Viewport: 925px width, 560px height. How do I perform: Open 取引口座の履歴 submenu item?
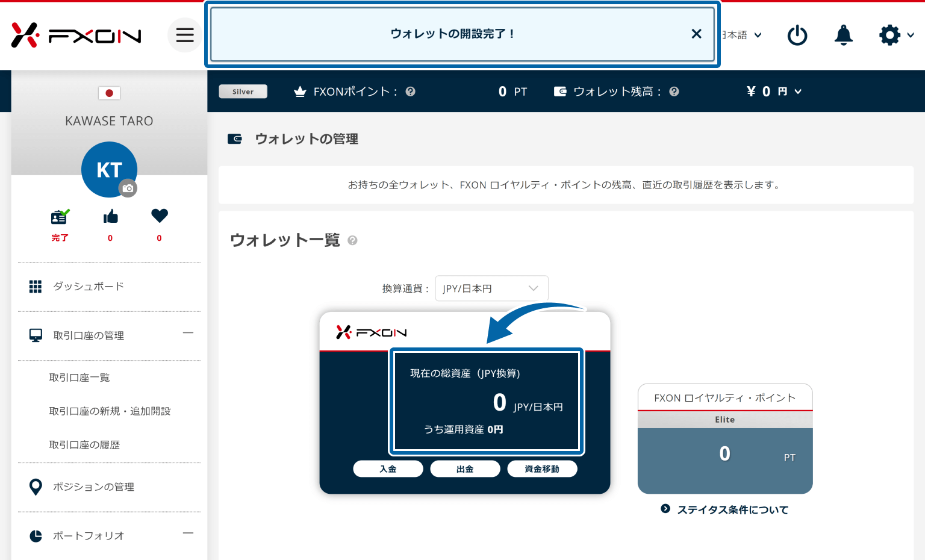coord(84,445)
